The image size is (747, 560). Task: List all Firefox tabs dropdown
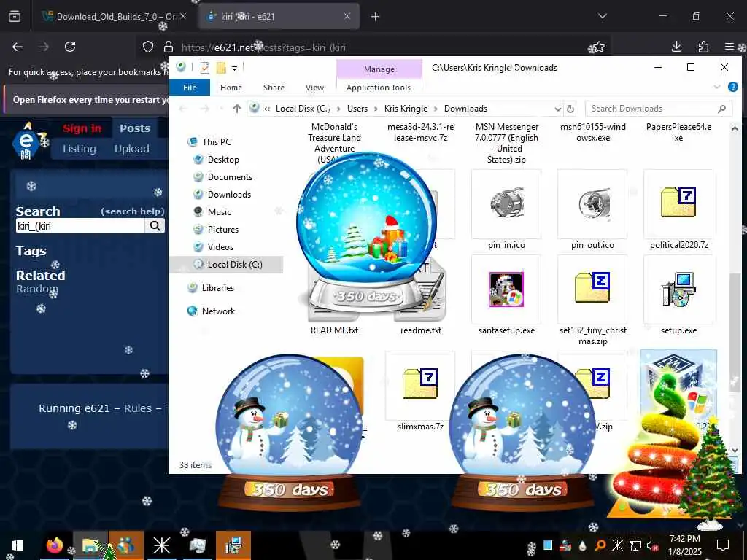click(x=602, y=16)
